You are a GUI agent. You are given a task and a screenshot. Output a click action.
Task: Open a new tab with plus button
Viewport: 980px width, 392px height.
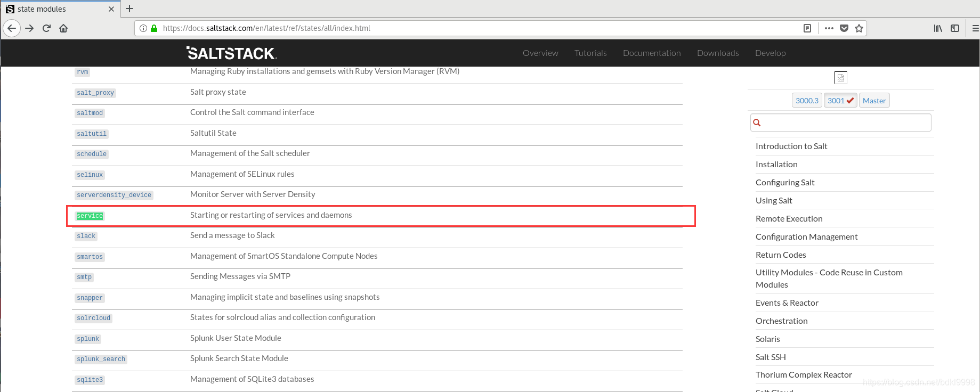(129, 9)
